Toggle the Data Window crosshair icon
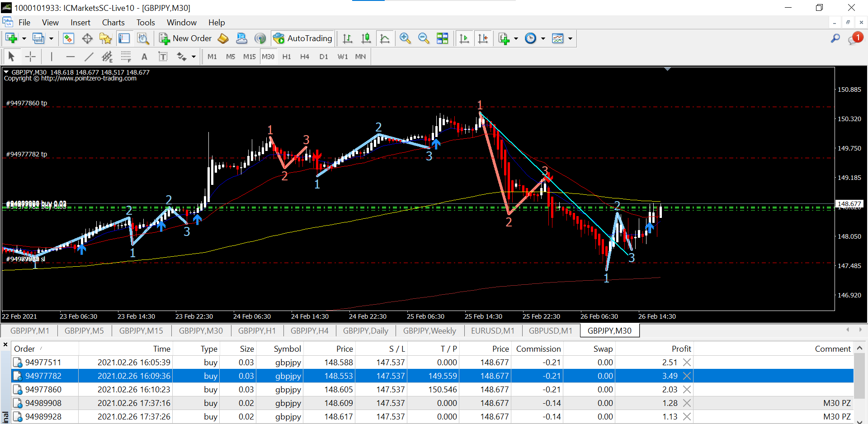This screenshot has width=868, height=424. (x=87, y=38)
